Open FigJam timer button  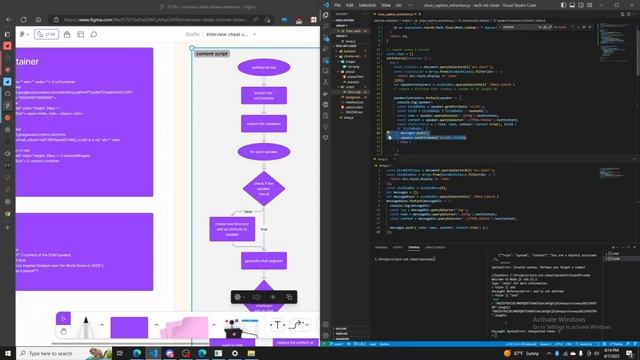click(x=46, y=34)
